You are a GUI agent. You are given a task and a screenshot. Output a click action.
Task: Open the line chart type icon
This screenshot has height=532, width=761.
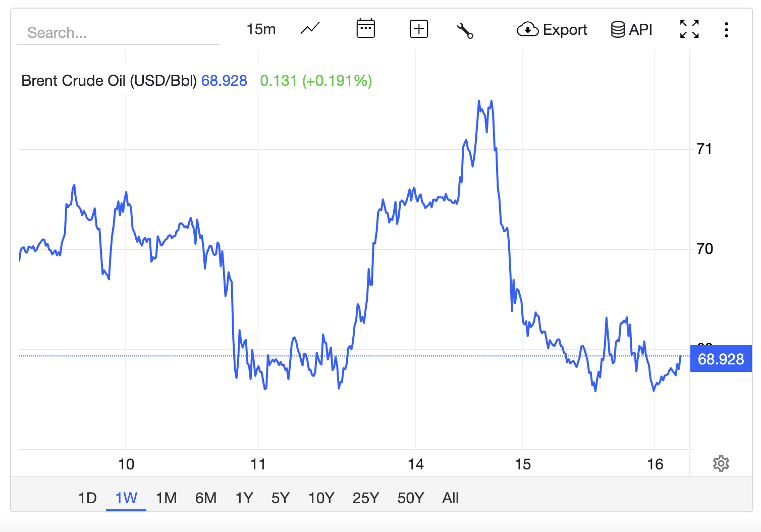310,29
